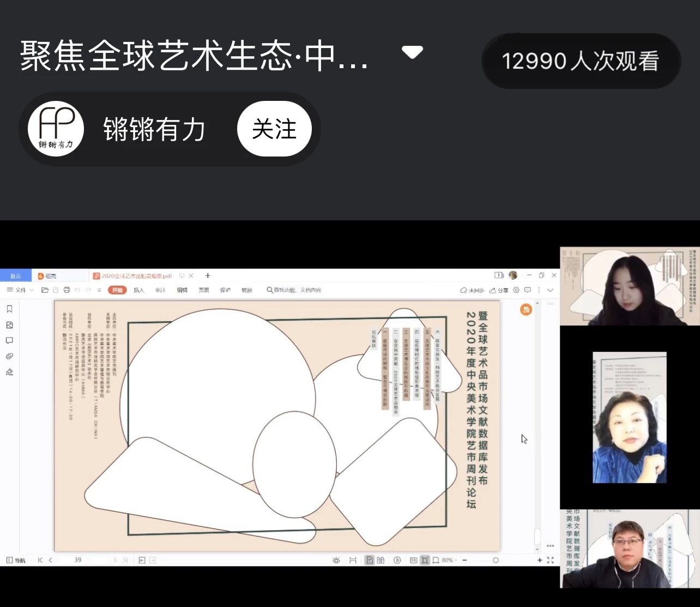
Task: Open the comments panel in the sidebar
Action: click(9, 340)
